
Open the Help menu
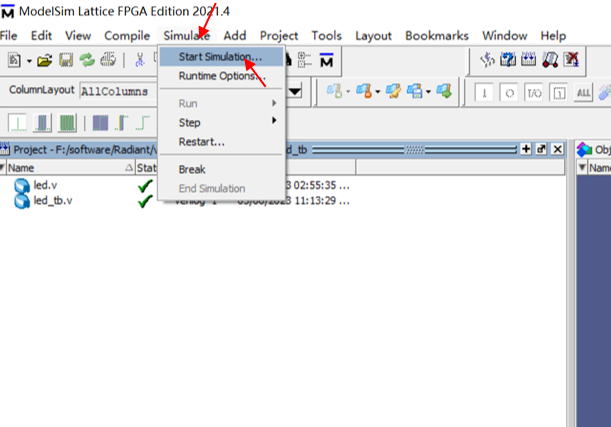[x=553, y=36]
